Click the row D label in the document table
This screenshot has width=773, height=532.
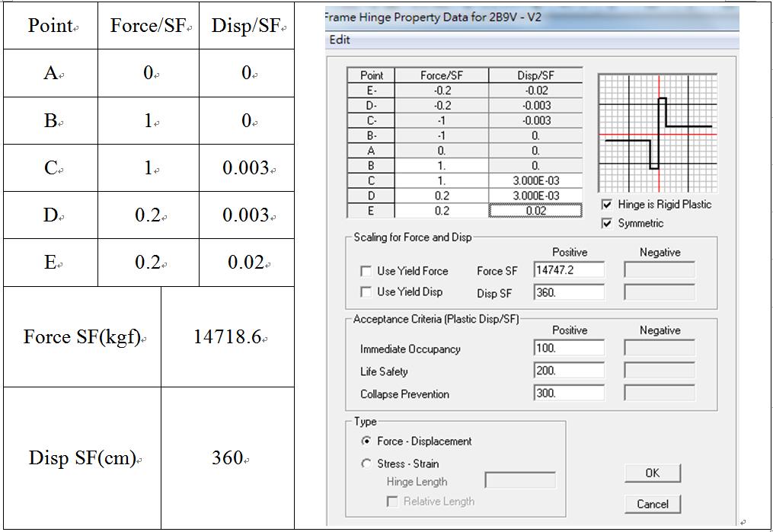50,215
